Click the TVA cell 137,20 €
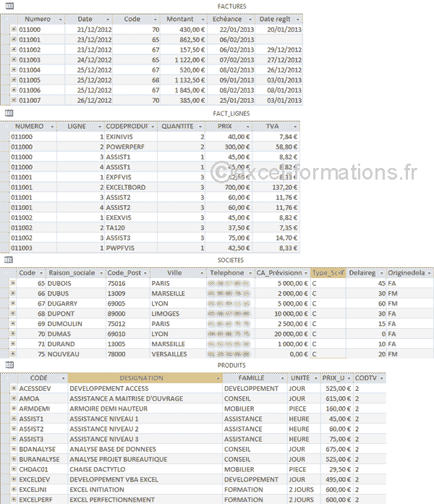 tap(276, 188)
